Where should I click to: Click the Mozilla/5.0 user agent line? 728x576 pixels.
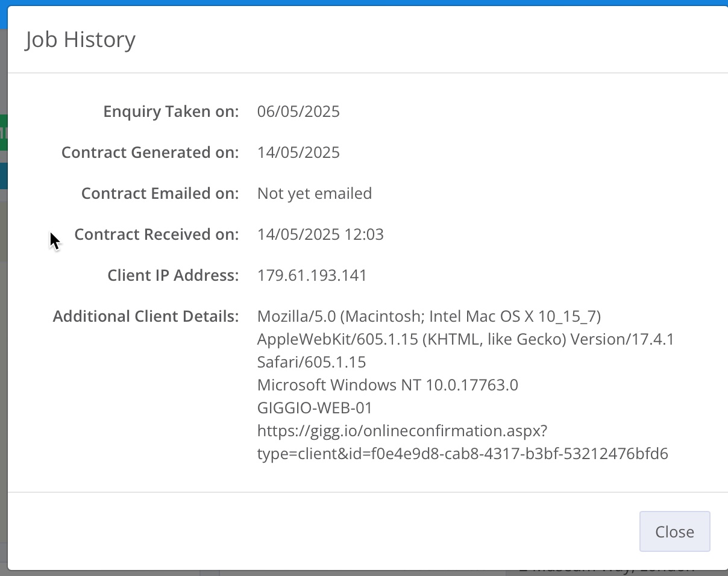point(429,316)
